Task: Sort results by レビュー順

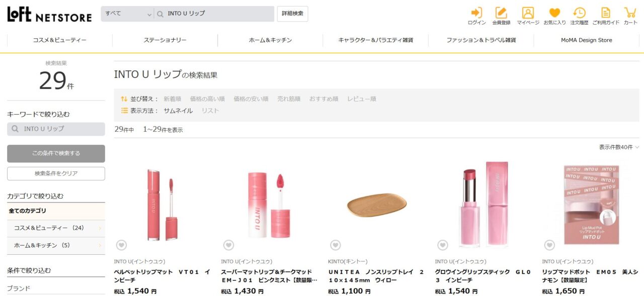Action: click(362, 99)
